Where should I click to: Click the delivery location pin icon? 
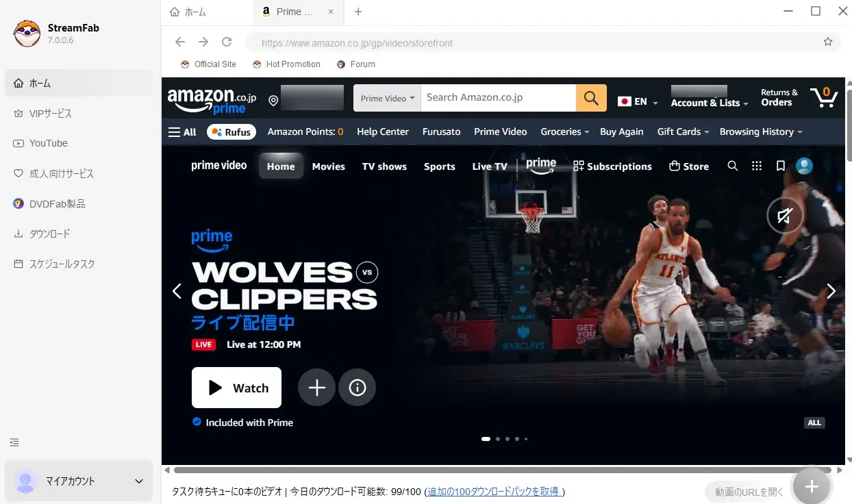coord(273,101)
